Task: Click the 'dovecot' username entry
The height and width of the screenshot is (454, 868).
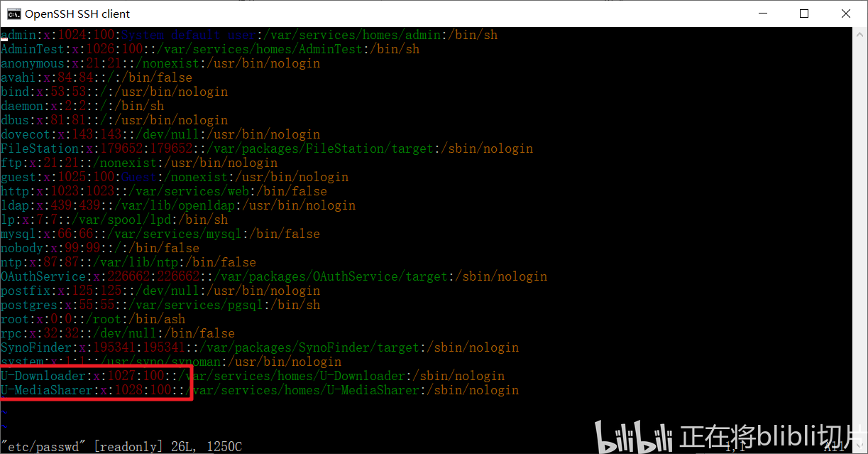Action: point(25,134)
